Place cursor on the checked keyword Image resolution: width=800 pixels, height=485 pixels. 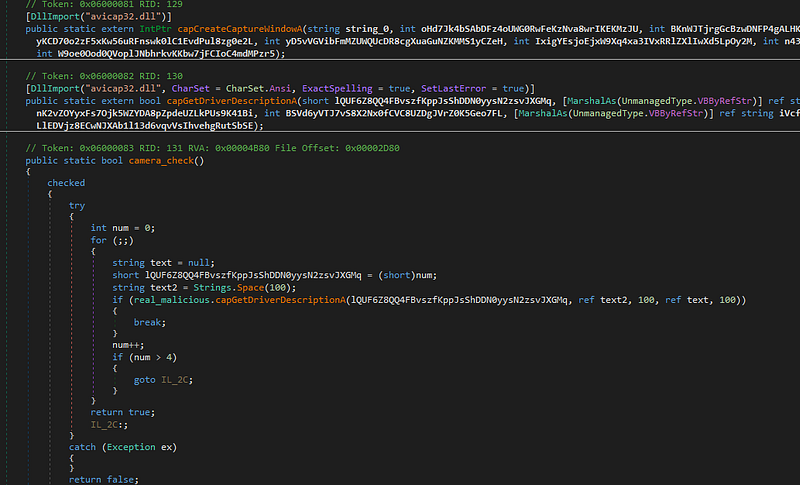coord(66,184)
